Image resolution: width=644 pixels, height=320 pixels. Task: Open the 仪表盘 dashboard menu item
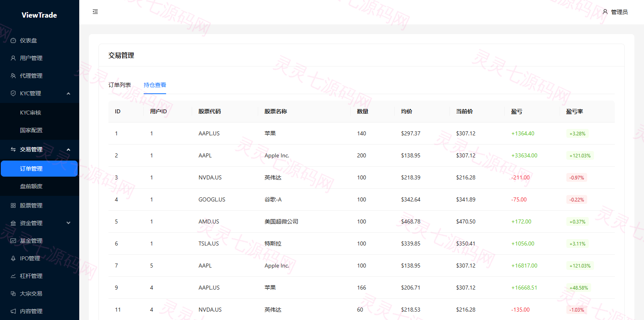coord(39,40)
